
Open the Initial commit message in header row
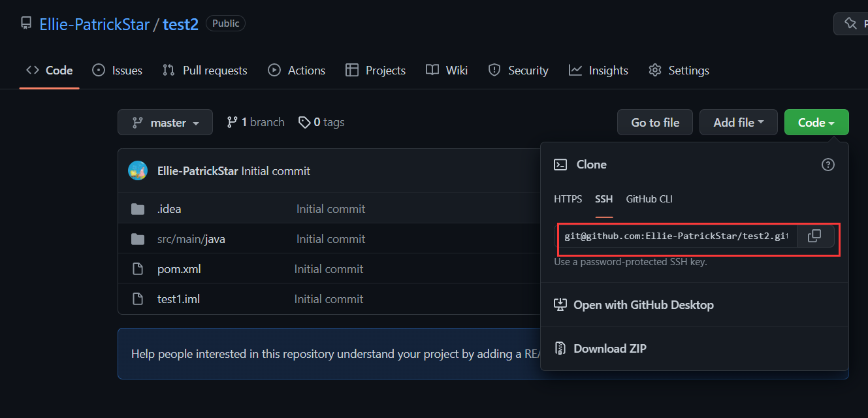[276, 171]
